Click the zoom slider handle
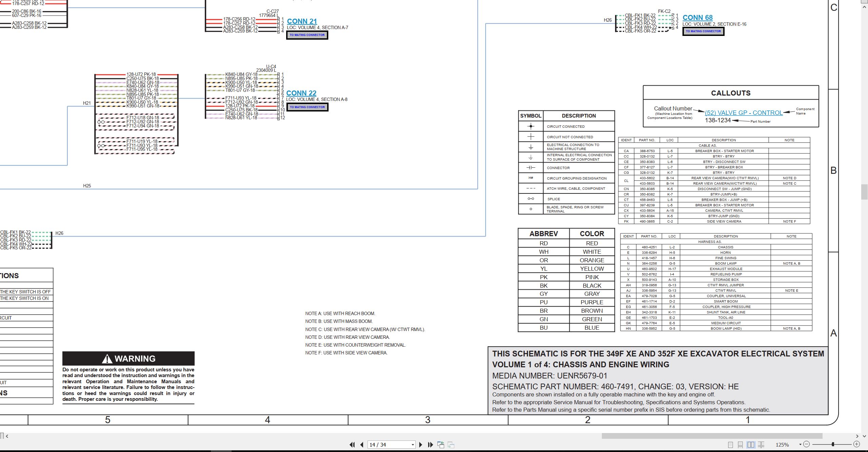Image resolution: width=868 pixels, height=452 pixels. pyautogui.click(x=833, y=444)
